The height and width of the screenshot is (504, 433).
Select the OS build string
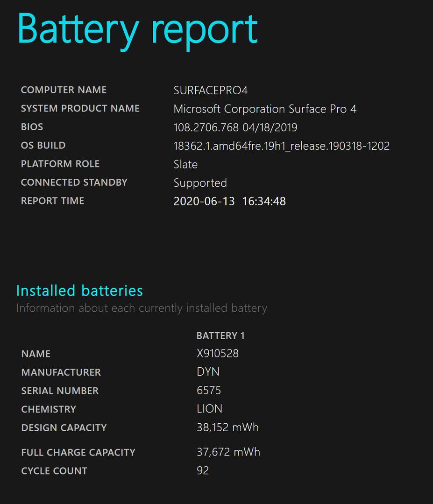[x=282, y=146]
